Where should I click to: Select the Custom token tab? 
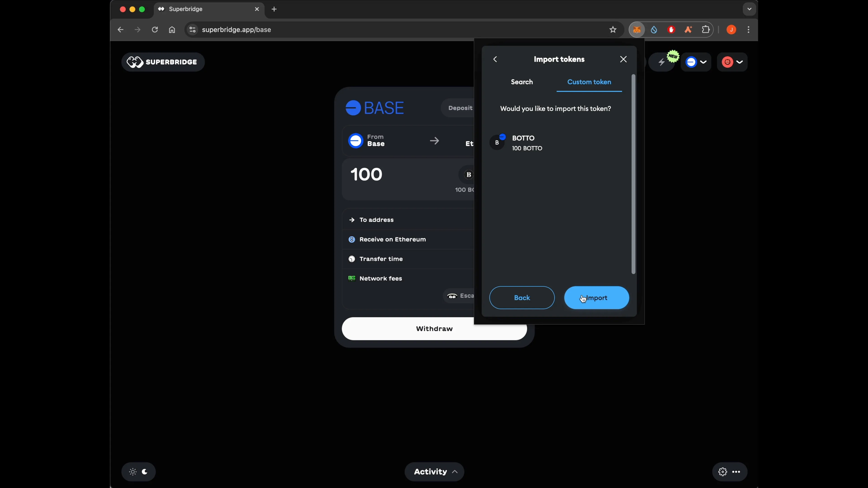tap(589, 82)
